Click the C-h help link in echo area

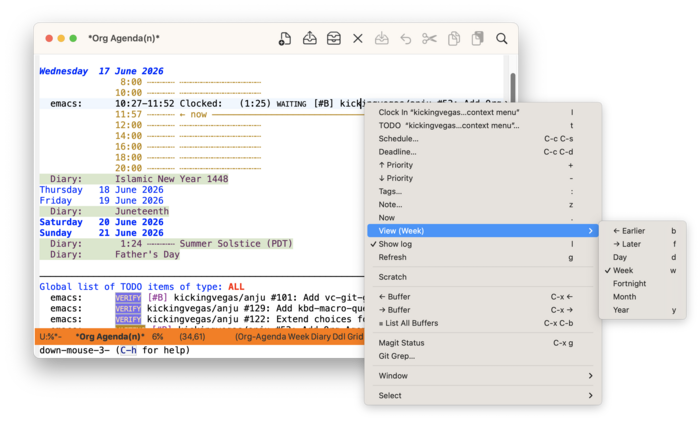[x=128, y=350]
